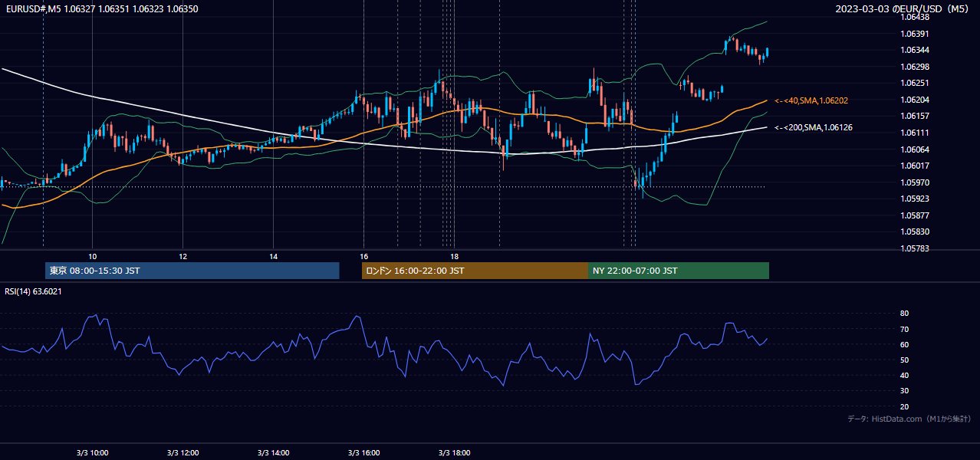Click price axis value 1.05970
This screenshot has width=980, height=460.
pos(914,182)
